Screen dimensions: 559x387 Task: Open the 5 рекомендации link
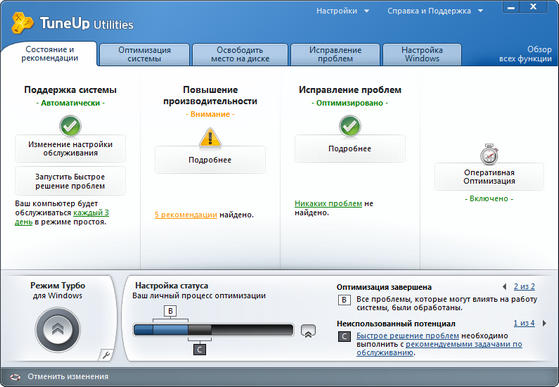click(x=185, y=215)
